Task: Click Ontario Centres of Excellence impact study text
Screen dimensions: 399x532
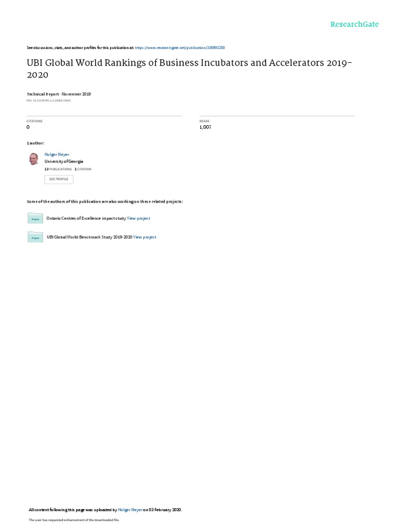Action: coord(86,218)
